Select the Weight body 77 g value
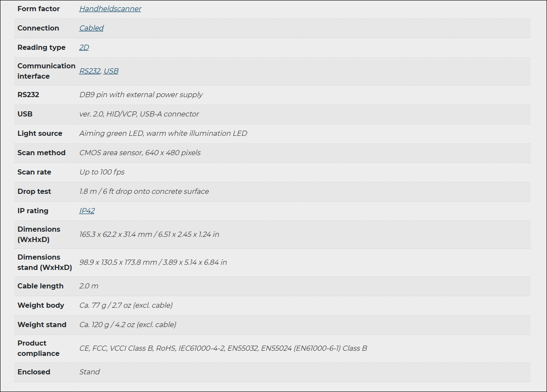 126,305
